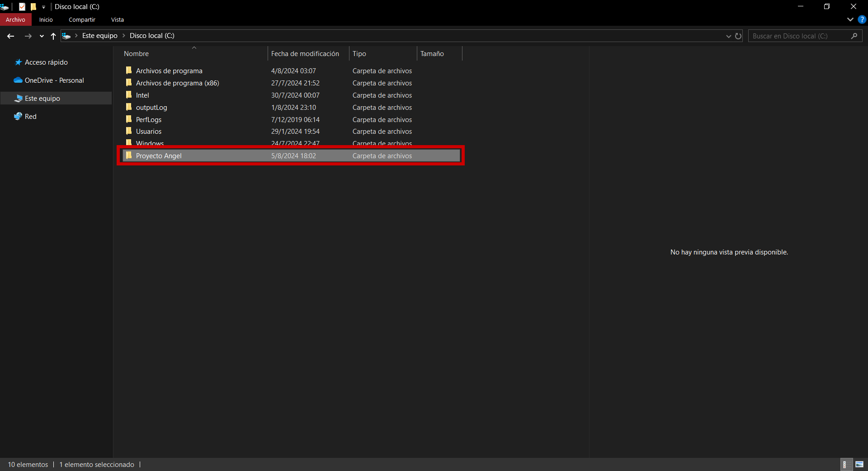This screenshot has height=471, width=868.
Task: Switch to the large thumbnails view
Action: 859,464
